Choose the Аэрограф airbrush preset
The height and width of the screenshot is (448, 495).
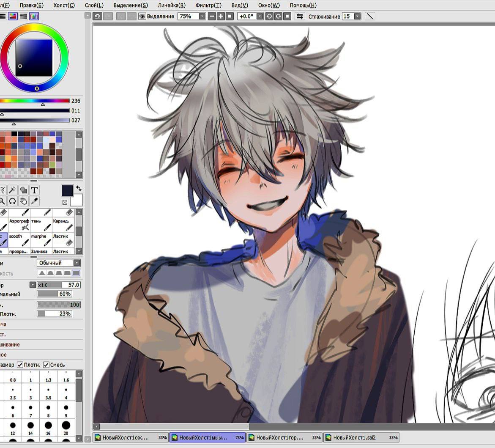click(x=19, y=224)
